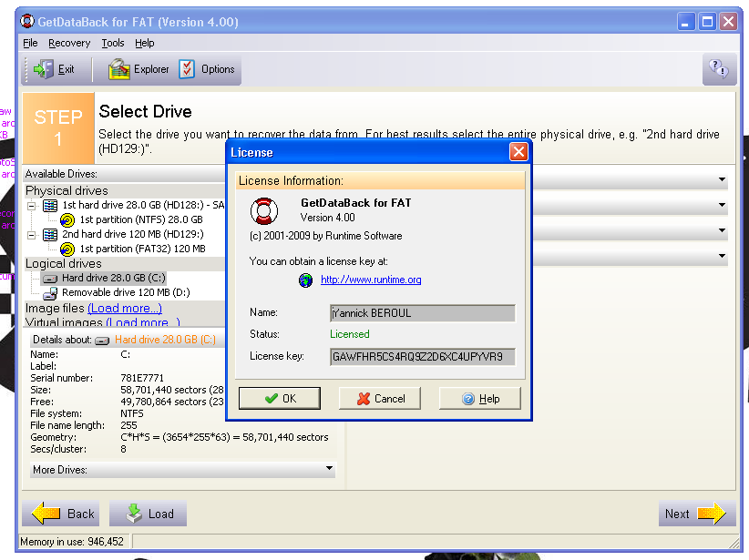Screen dimensions: 749x560
Task: Click the Back button
Action: 61,514
